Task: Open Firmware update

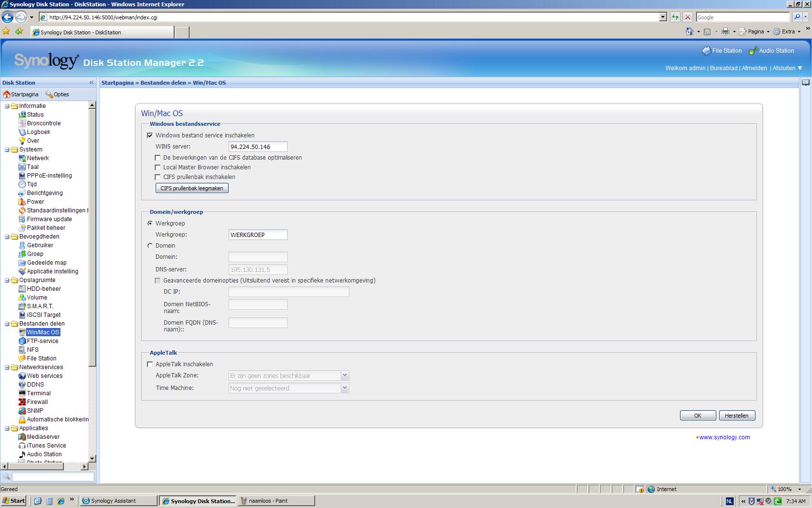Action: pos(49,219)
